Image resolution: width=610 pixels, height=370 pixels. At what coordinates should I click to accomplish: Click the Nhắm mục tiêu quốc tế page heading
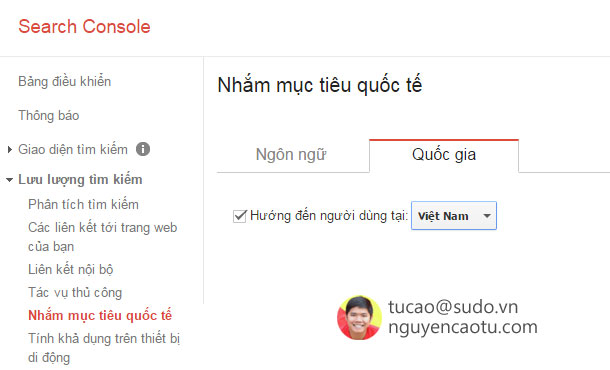point(320,85)
